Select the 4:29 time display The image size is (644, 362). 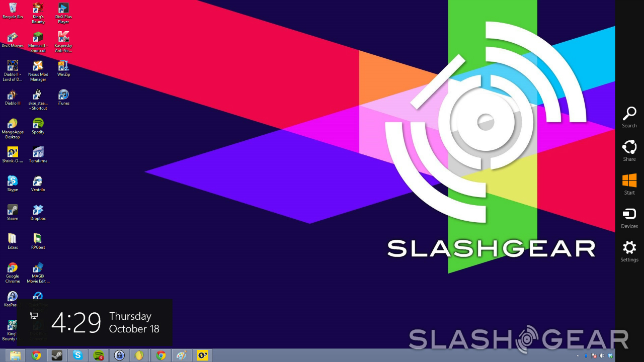[76, 322]
